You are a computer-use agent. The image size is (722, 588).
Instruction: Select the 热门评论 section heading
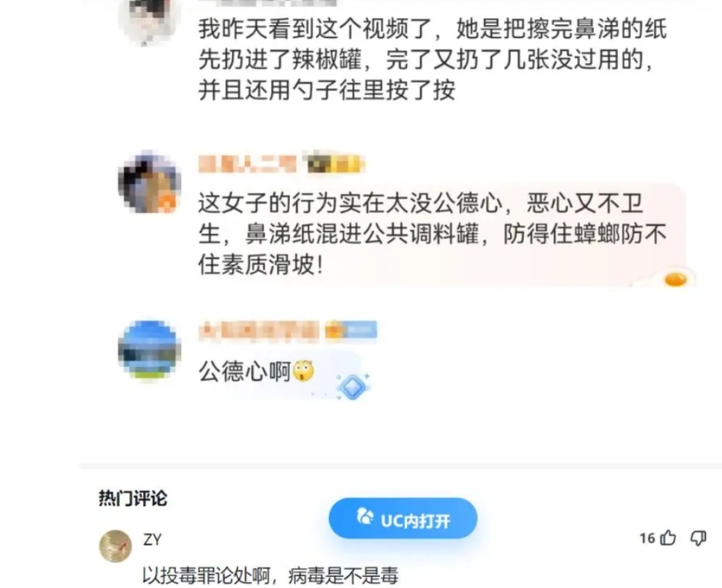133,499
